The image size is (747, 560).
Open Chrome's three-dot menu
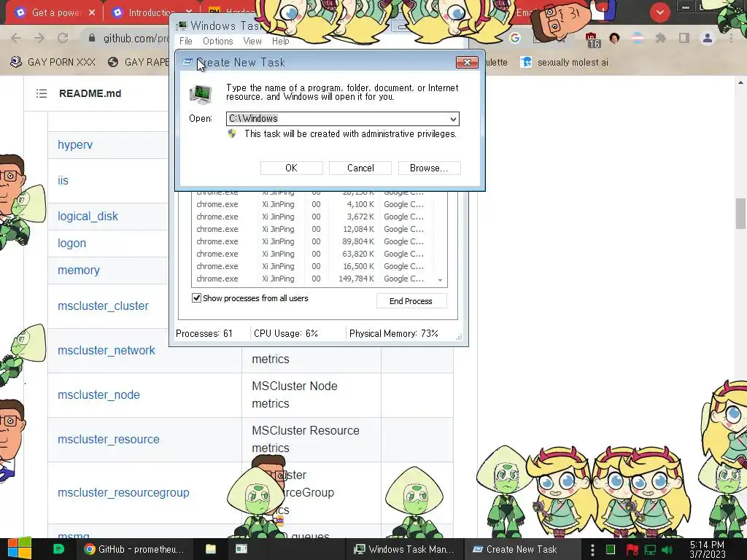(x=731, y=38)
